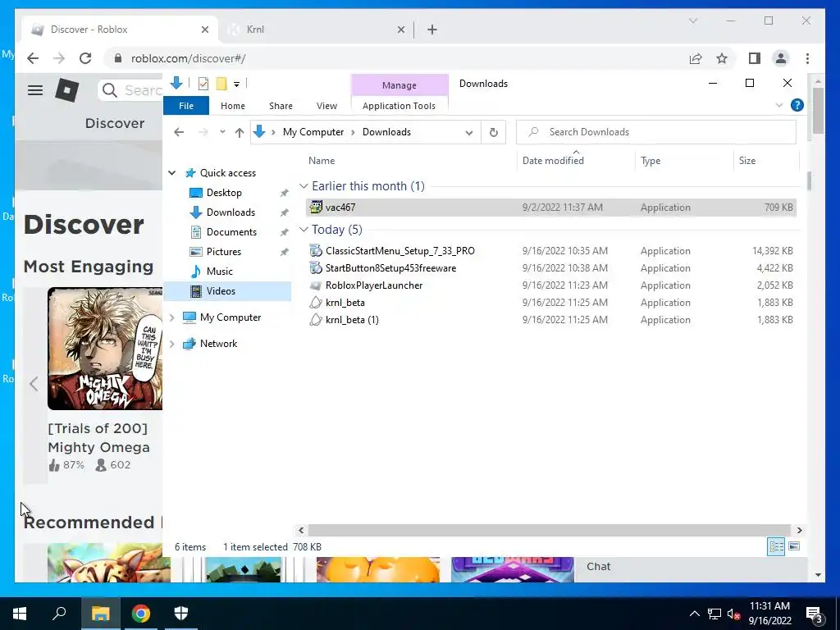Open Roblox hamburger navigation menu
This screenshot has width=840, height=630.
tap(35, 90)
